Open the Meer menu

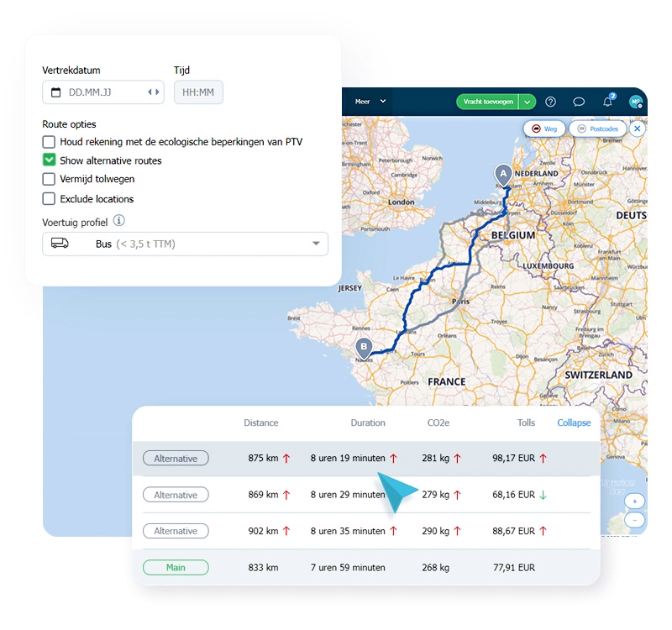370,102
